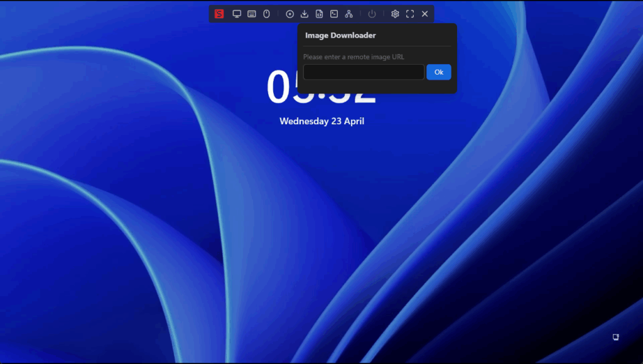Open the network topology icon
643x364 pixels.
click(x=349, y=14)
